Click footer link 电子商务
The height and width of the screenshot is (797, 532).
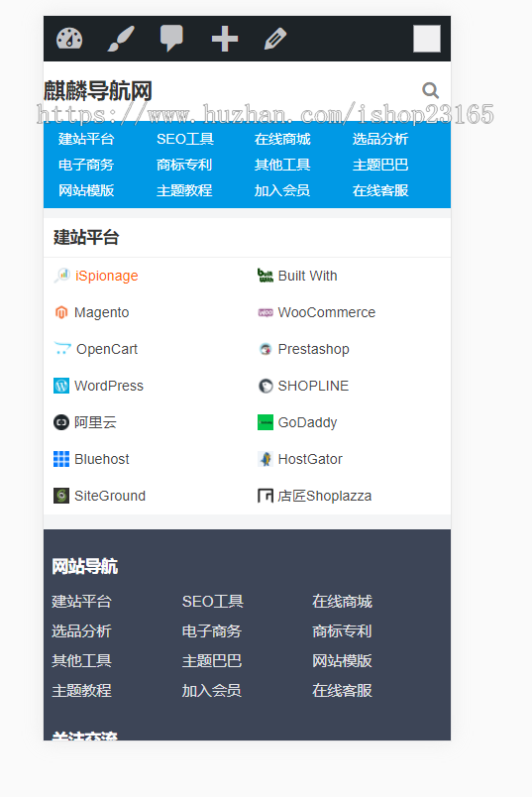pyautogui.click(x=212, y=630)
